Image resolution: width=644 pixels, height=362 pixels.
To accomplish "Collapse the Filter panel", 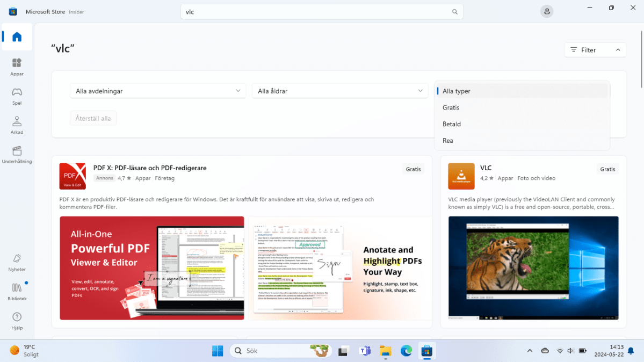I will tap(595, 50).
